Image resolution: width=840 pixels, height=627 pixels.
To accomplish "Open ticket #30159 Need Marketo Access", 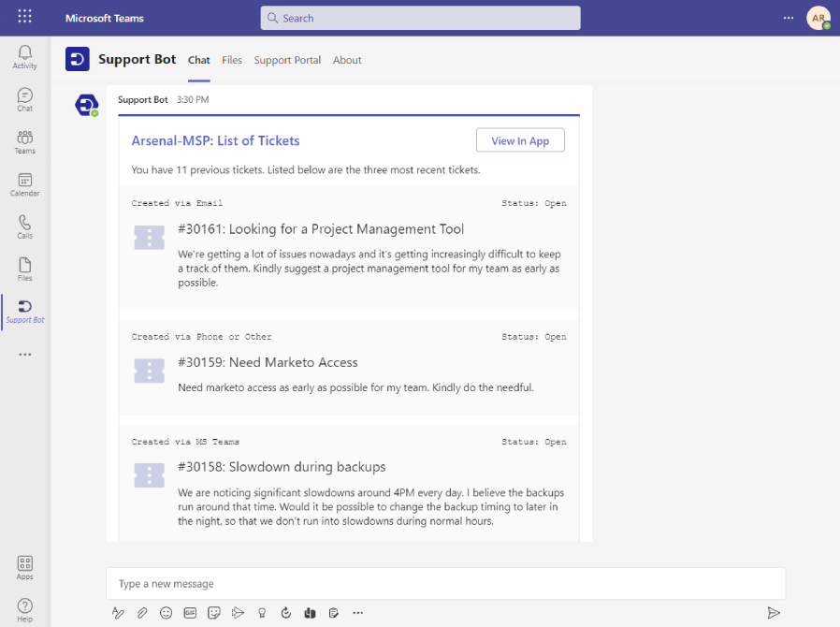I will [268, 362].
